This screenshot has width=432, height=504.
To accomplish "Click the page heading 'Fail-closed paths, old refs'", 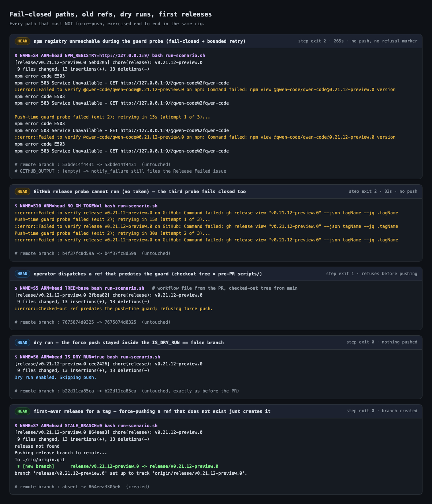I will point(111,14).
